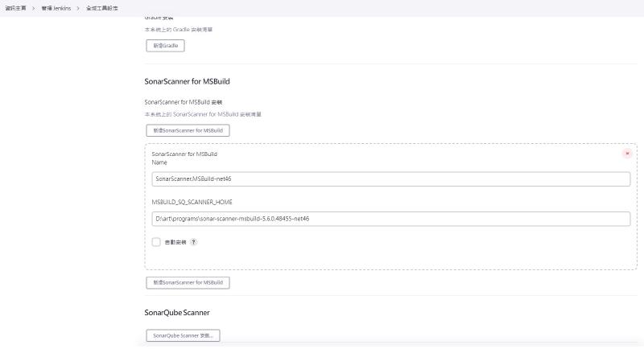Click upper 新增SonarScanner for MSBuild button
The width and height of the screenshot is (644, 349).
click(188, 129)
